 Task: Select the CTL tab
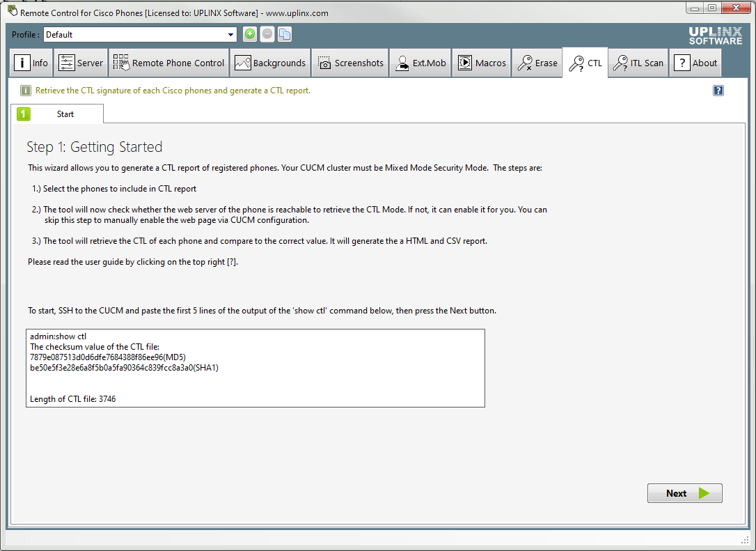tap(585, 63)
